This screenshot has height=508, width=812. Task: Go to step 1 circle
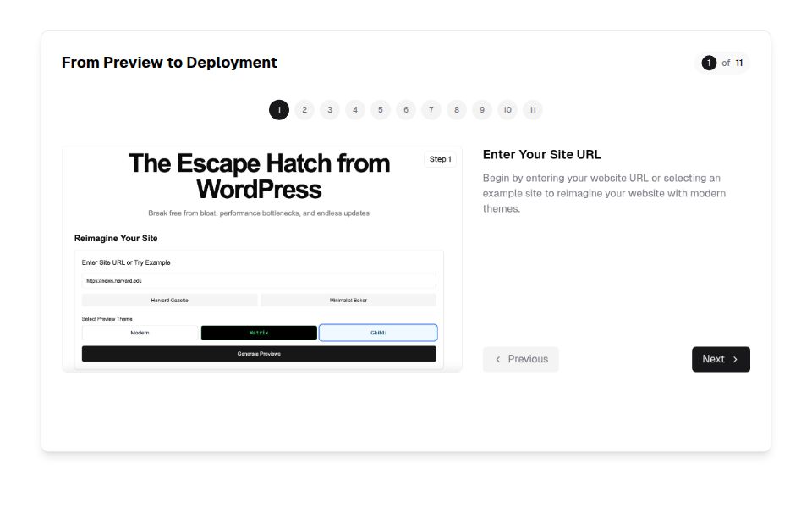(x=279, y=110)
